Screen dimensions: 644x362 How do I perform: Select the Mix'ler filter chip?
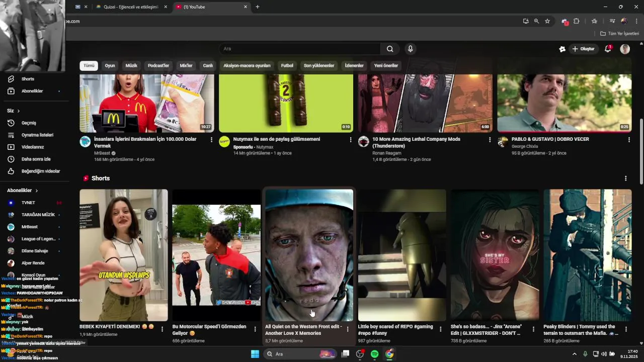186,65
